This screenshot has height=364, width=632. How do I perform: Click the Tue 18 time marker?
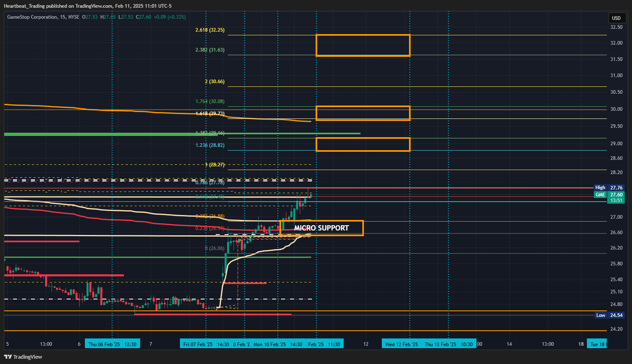click(597, 344)
